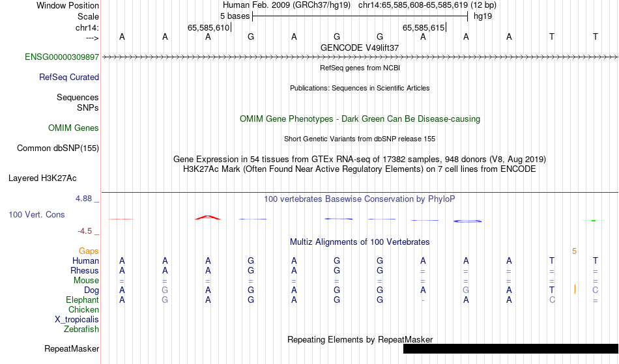This screenshot has width=619, height=364.
Task: Click the light C in Dog row
Action: 596,290
